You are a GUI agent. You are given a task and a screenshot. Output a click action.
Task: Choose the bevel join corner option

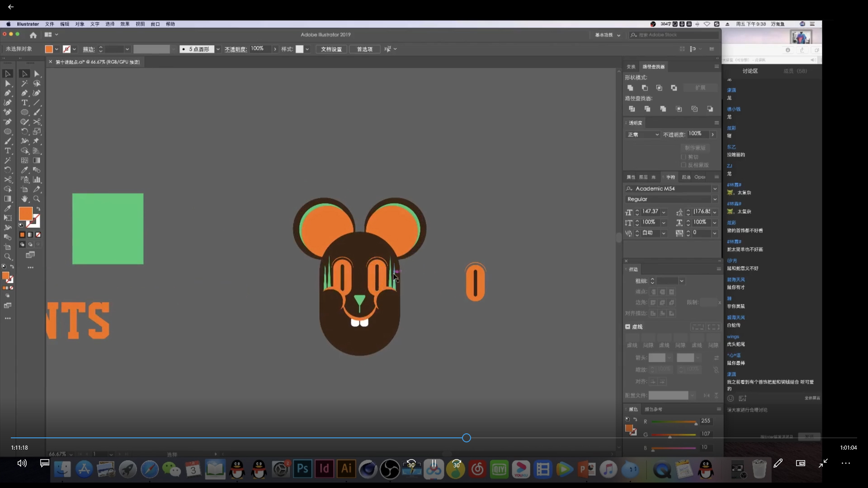(x=671, y=302)
